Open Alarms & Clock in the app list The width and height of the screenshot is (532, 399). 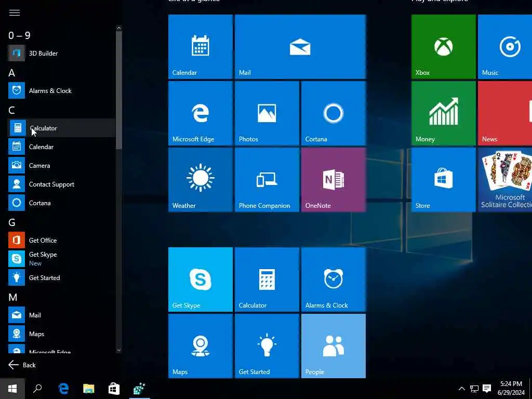tap(61, 90)
